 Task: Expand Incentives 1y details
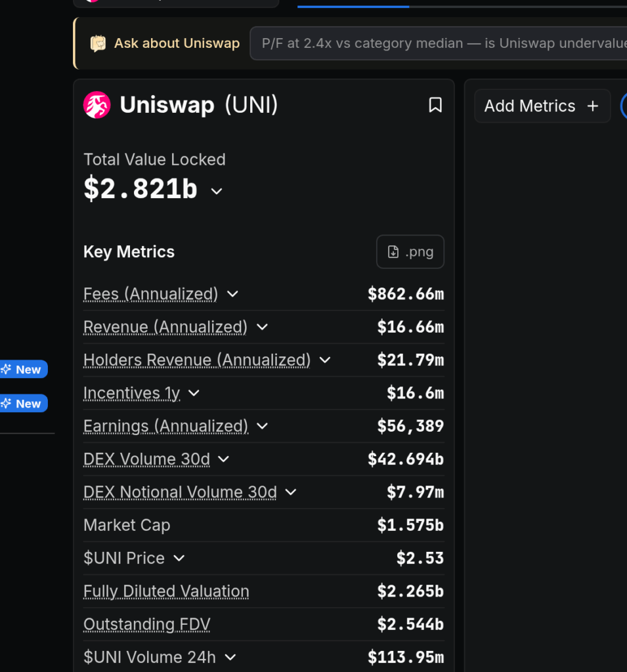pyautogui.click(x=194, y=393)
